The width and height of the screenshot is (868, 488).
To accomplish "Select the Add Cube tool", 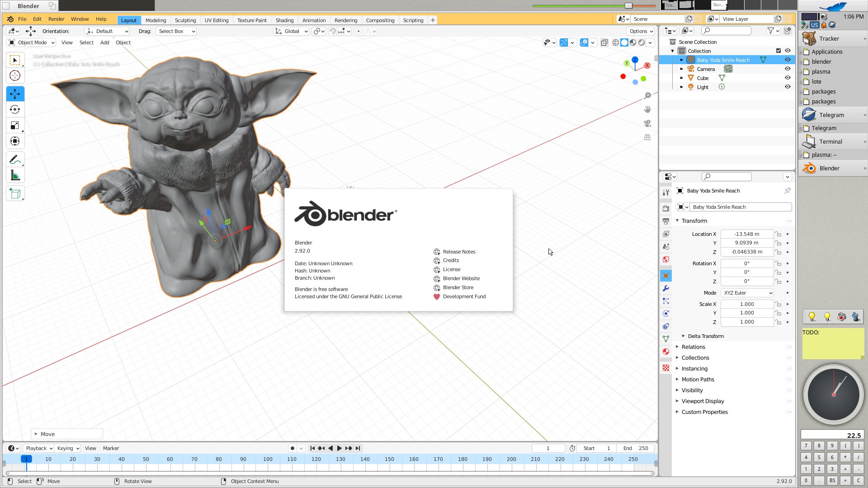I will click(x=15, y=193).
